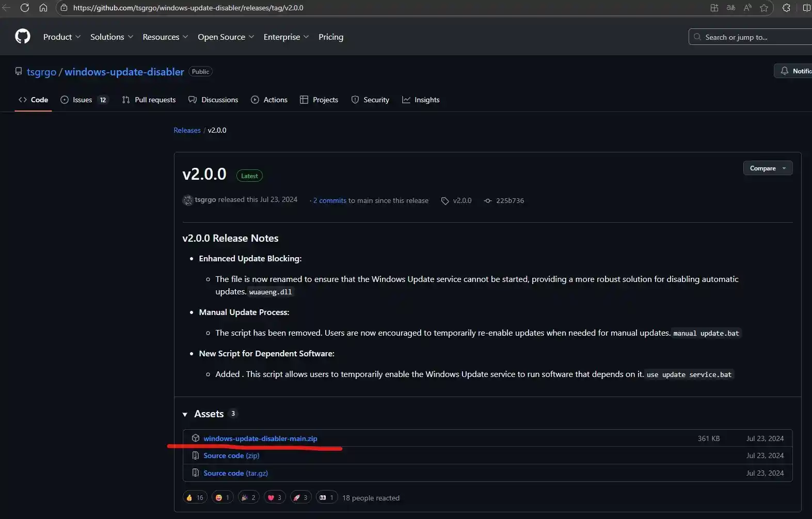Switch to the Issues tab
Screen dimensions: 812x519
tap(84, 100)
